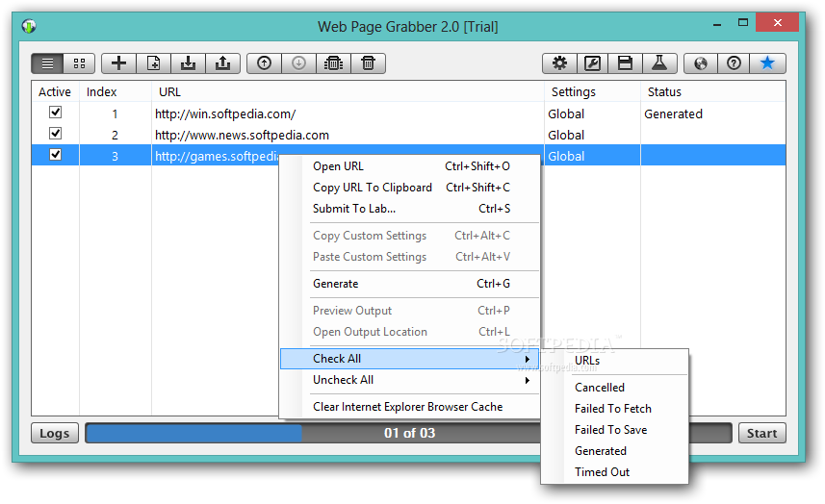Click the Start button
Viewport: 825px width, 504px height.
click(761, 433)
